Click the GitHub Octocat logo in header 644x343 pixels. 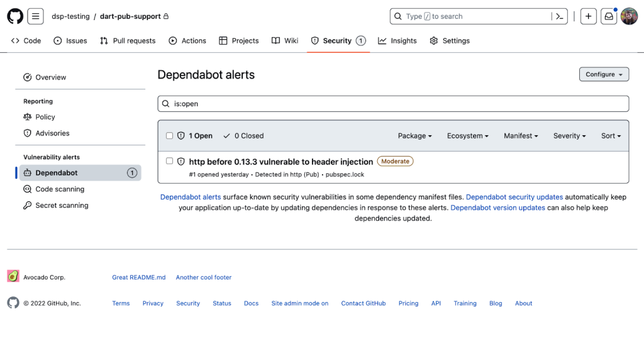pyautogui.click(x=15, y=16)
